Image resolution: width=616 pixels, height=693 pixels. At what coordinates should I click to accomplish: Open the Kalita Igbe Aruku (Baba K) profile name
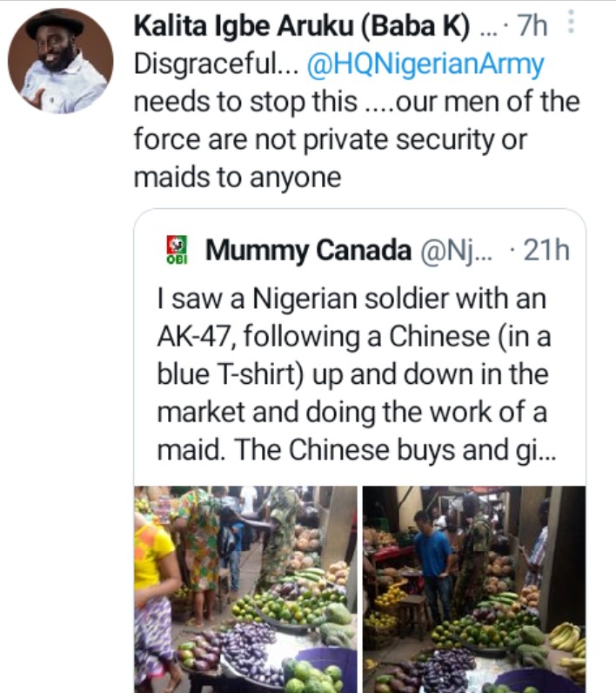(x=306, y=27)
